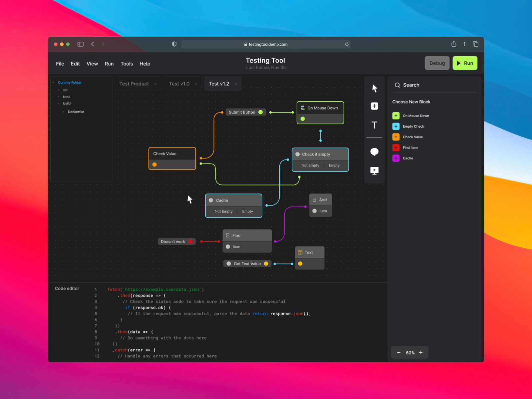The height and width of the screenshot is (399, 532).
Task: Click the add block plus tool
Action: [375, 106]
